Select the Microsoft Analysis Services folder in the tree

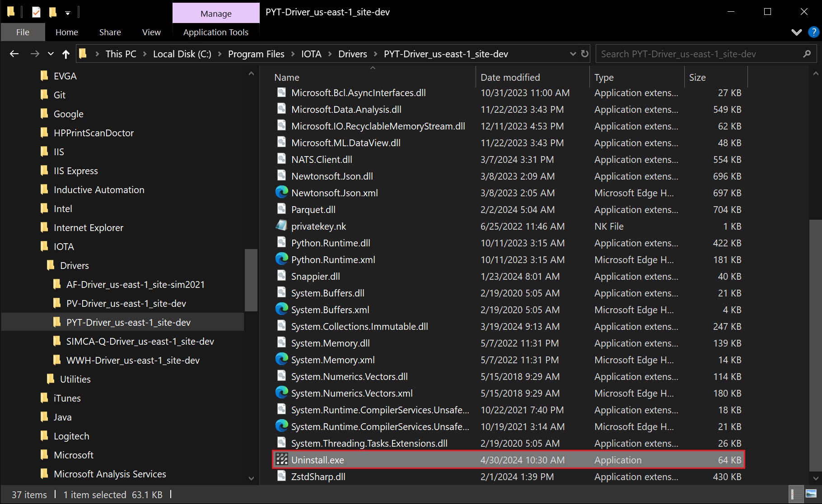pyautogui.click(x=110, y=474)
